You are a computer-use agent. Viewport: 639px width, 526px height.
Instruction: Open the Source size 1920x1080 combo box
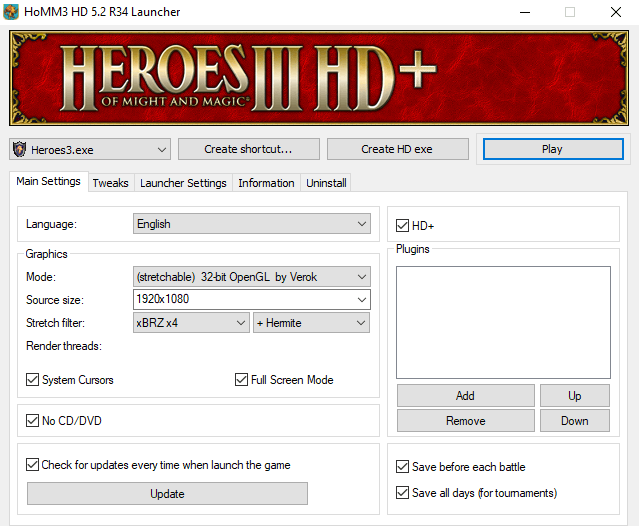point(251,299)
